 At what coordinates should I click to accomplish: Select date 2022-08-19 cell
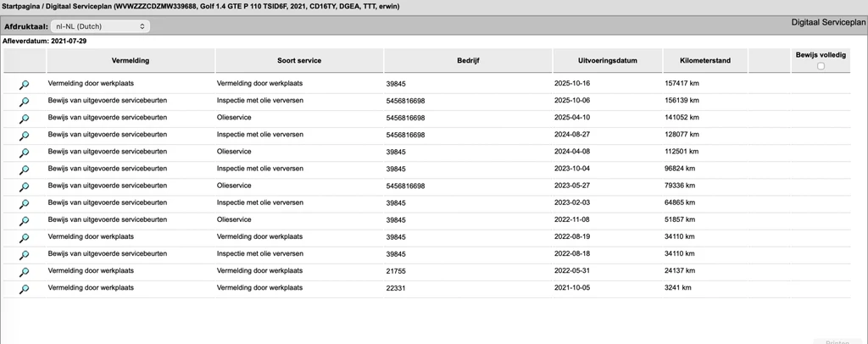pos(572,236)
